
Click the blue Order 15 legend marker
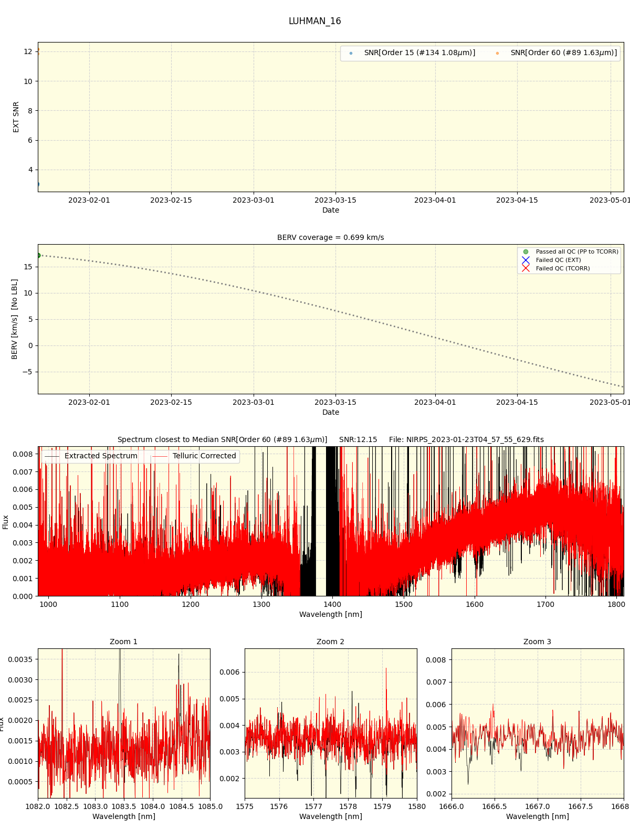point(351,53)
